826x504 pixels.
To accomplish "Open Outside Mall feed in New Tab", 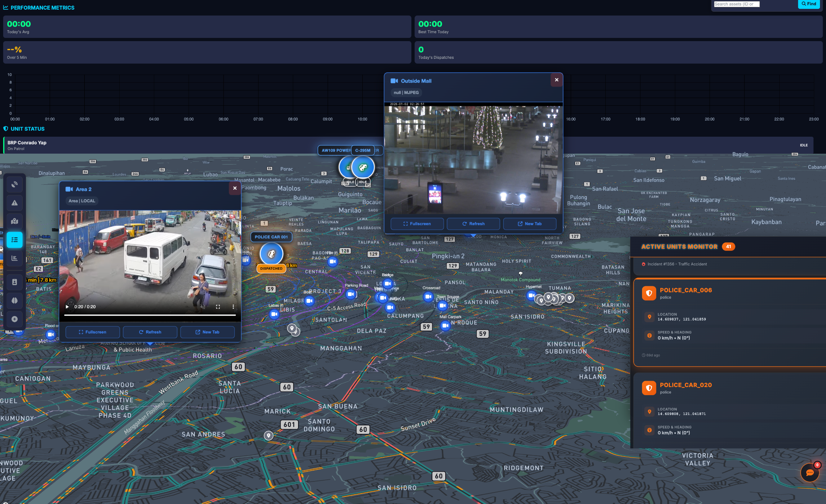I will pyautogui.click(x=530, y=223).
